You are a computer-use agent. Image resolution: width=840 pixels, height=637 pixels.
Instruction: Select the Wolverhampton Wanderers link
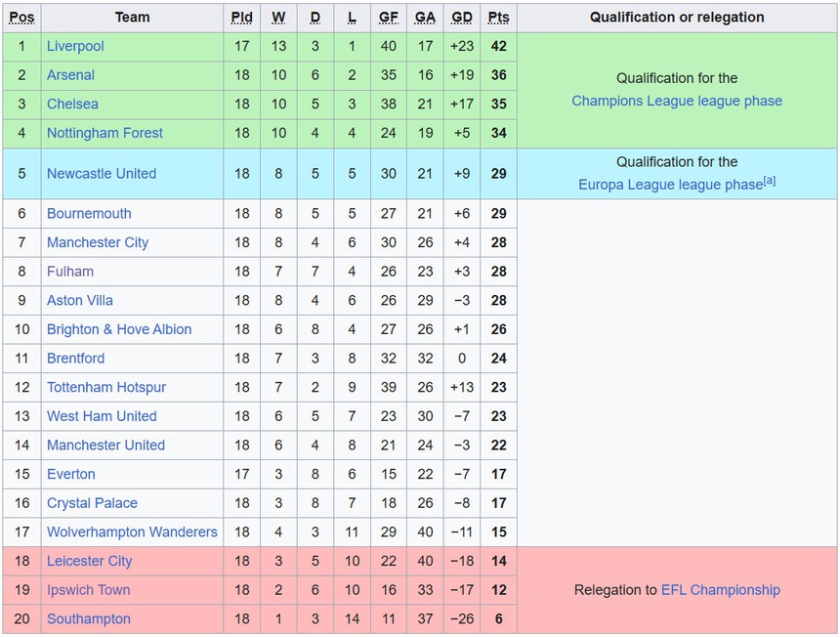132,532
